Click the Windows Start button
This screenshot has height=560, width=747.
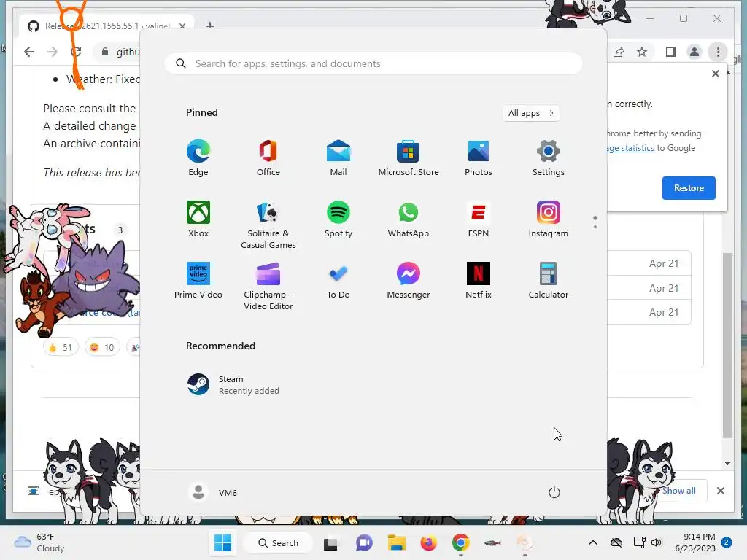pos(223,542)
